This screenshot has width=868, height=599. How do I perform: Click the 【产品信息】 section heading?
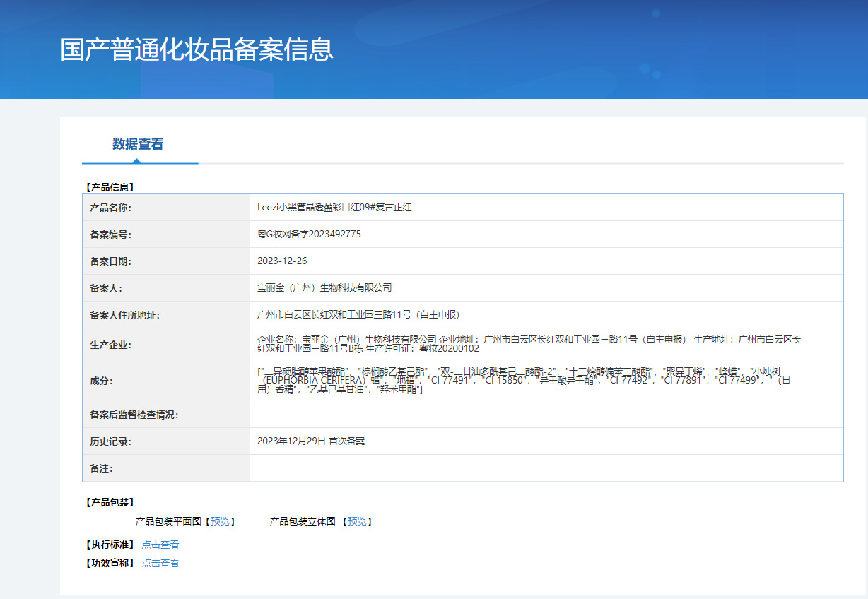[x=110, y=187]
